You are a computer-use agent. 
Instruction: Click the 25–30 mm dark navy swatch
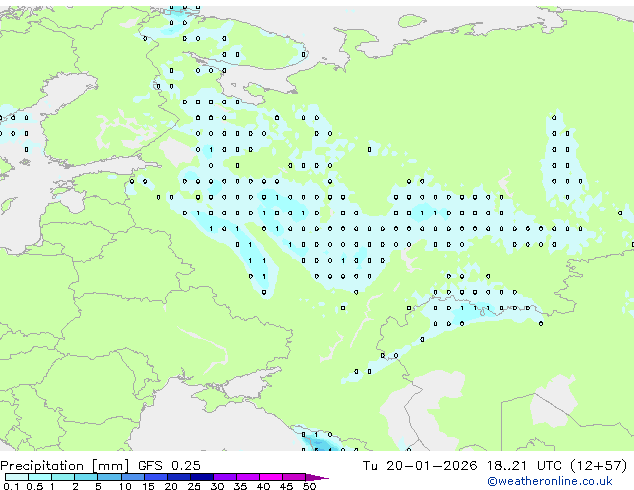point(202,477)
